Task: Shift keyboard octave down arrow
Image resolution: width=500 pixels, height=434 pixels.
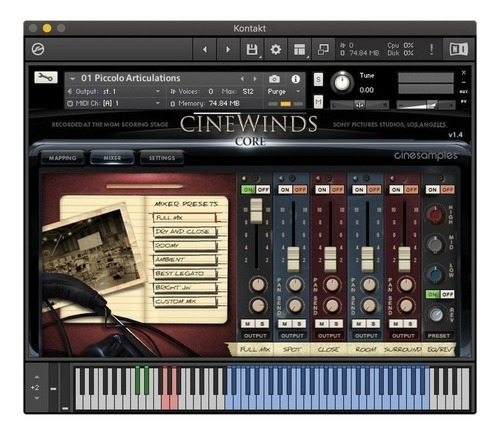Action: coord(37,398)
